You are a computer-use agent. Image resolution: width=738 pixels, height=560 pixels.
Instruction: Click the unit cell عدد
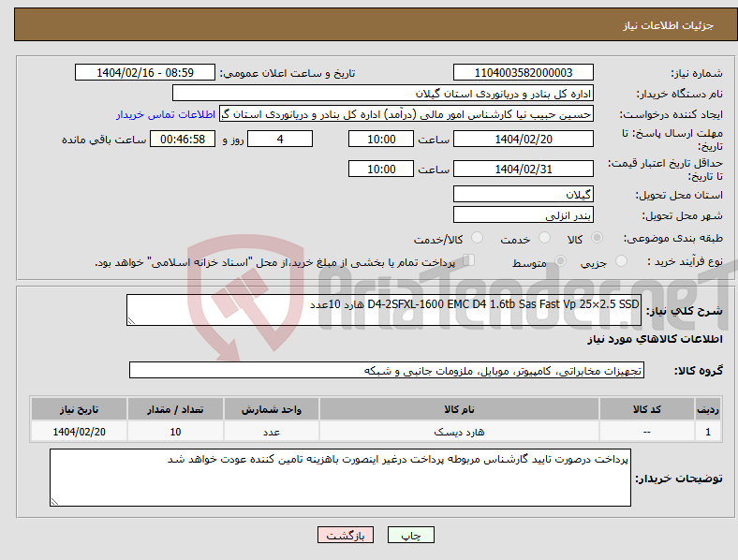click(x=271, y=432)
